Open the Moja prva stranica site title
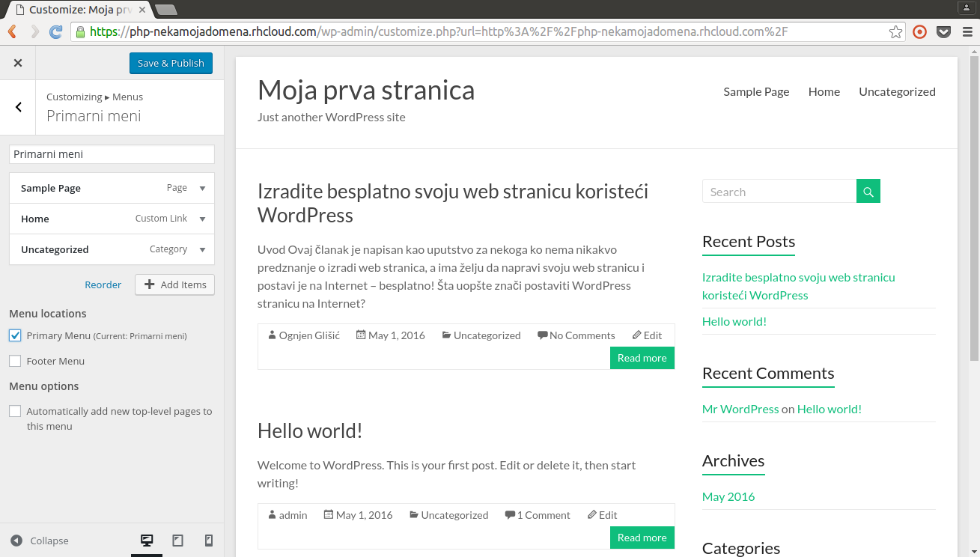Viewport: 980px width, 557px height. coord(366,90)
